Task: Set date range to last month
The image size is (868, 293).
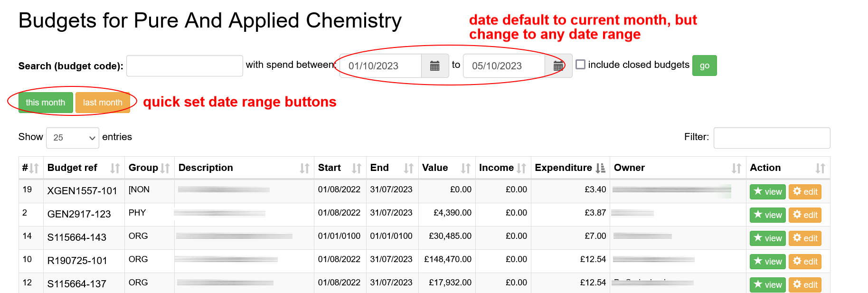Action: coord(103,103)
